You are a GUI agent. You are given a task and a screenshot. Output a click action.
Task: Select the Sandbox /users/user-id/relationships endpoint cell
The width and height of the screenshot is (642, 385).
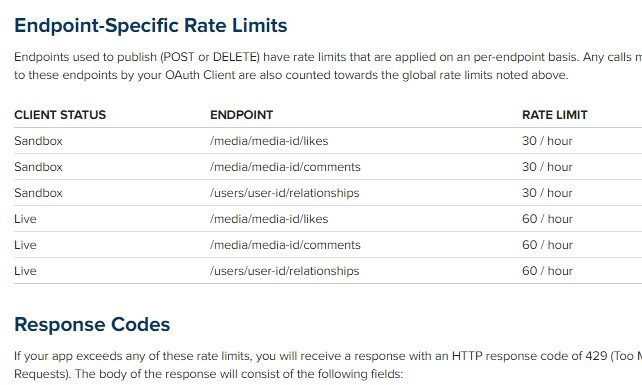(x=285, y=193)
